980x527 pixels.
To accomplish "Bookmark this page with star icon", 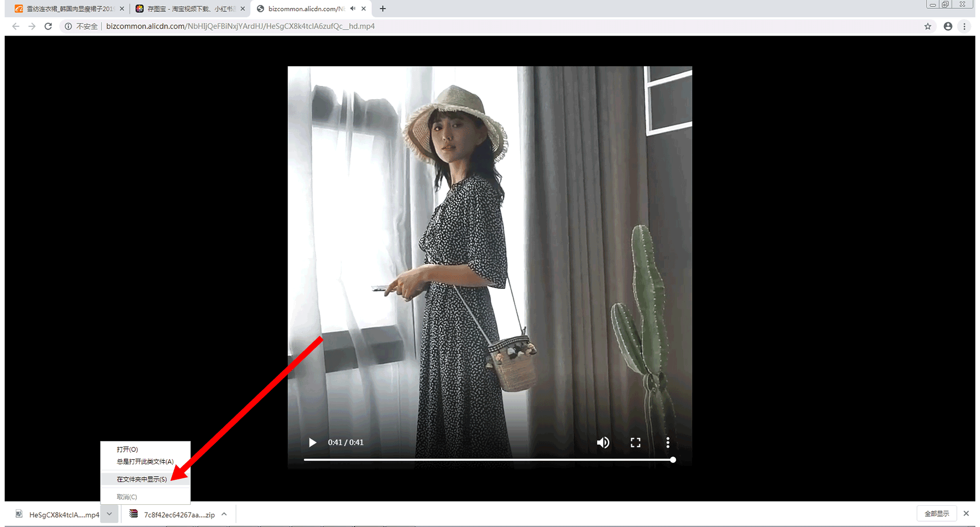I will pos(928,26).
